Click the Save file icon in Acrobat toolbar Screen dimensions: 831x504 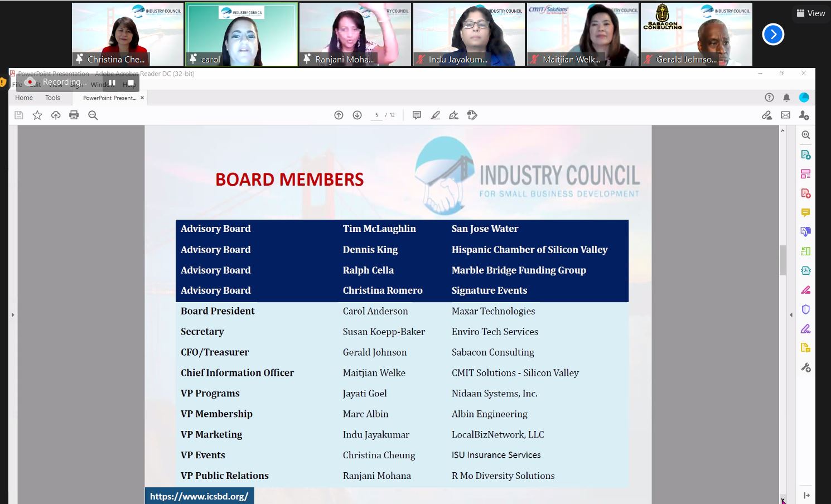pos(19,115)
